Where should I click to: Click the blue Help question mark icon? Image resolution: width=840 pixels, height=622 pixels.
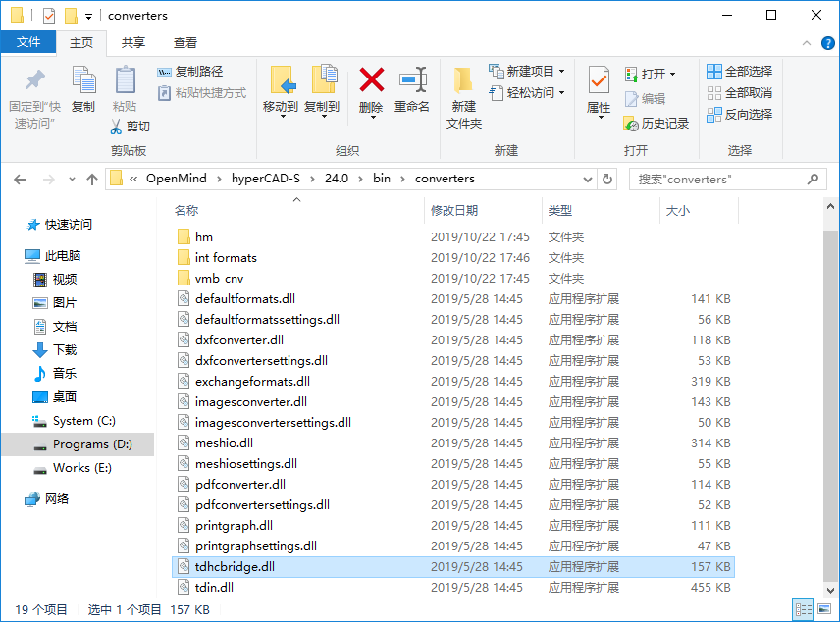click(827, 43)
